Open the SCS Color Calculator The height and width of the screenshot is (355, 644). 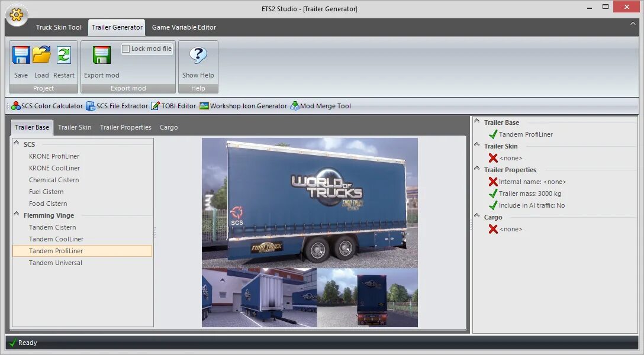47,106
